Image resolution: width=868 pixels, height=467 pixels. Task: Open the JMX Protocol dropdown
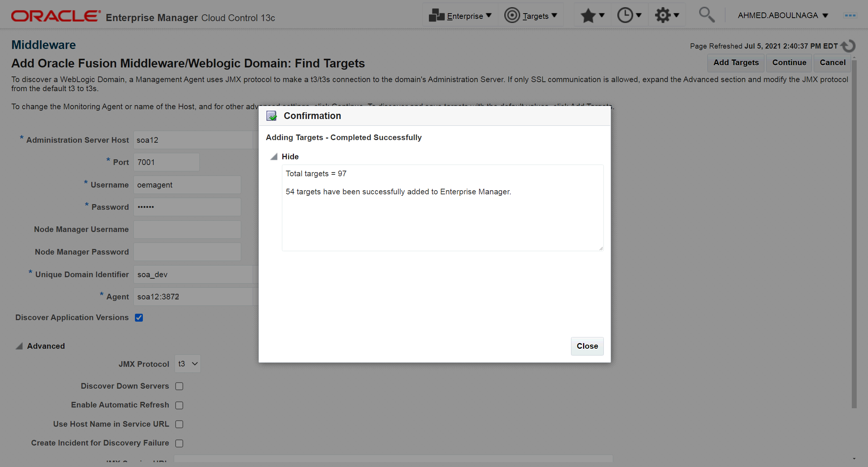pos(188,364)
